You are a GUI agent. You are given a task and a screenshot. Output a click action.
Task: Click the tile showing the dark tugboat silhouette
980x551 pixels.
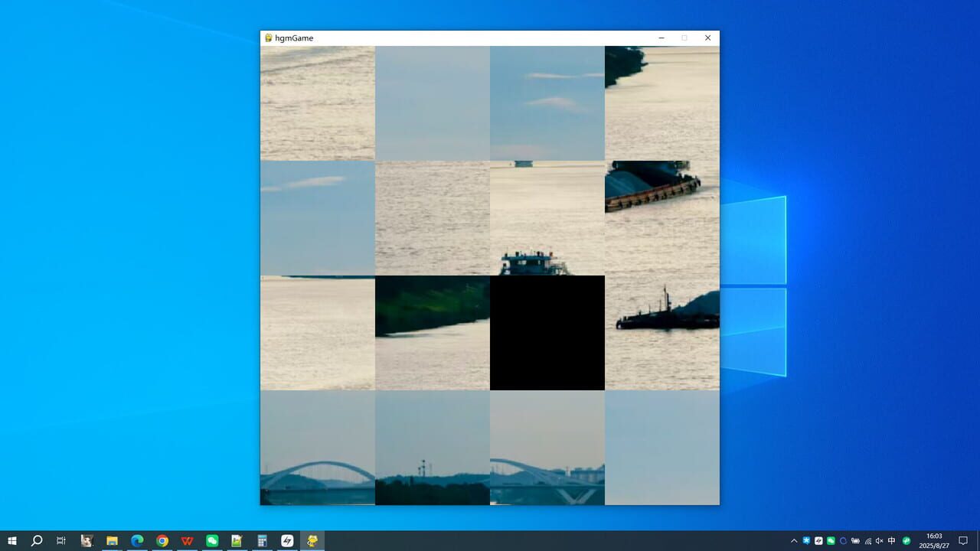662,333
